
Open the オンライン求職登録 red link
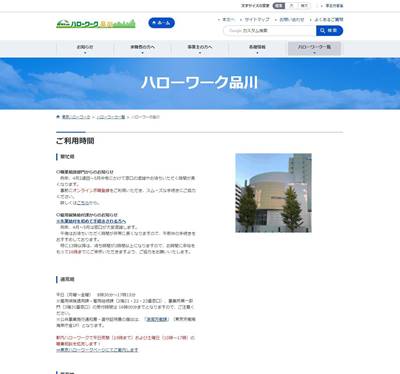91,190
